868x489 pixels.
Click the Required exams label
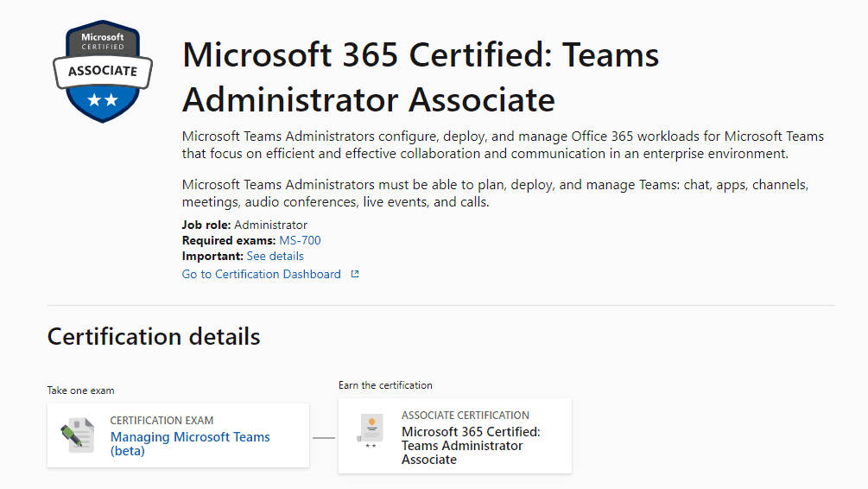[228, 240]
